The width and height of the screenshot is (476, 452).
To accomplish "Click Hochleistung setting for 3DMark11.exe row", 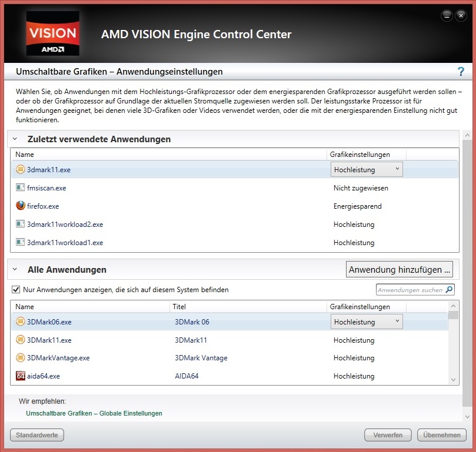I will (354, 340).
